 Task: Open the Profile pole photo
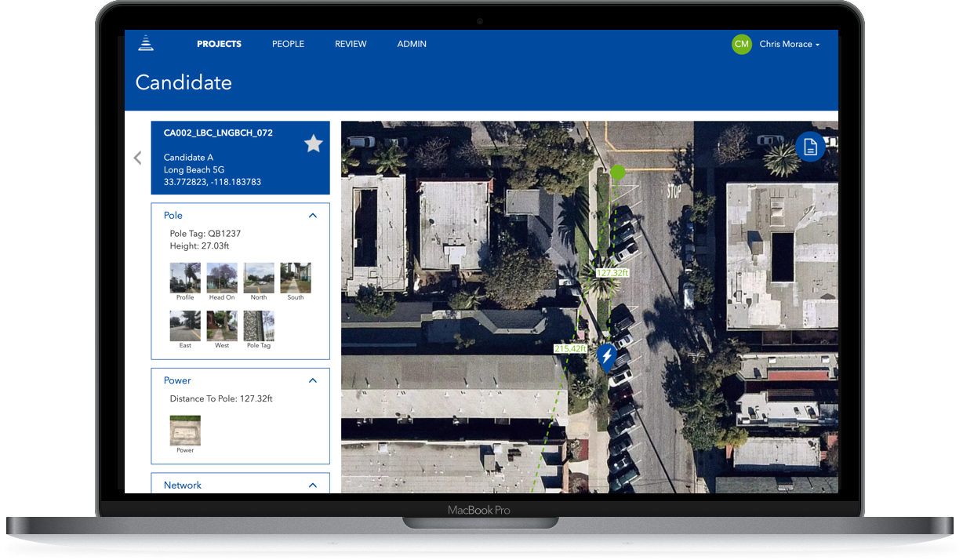[x=185, y=278]
